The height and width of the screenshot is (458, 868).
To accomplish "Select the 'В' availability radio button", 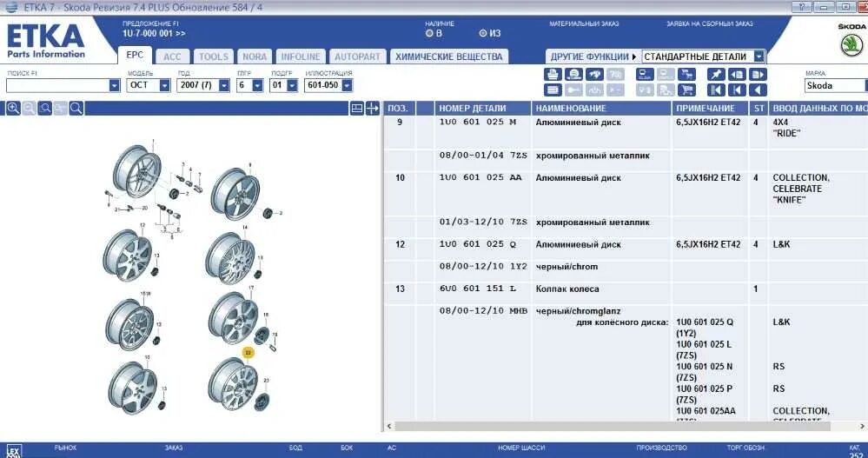I will pos(429,33).
